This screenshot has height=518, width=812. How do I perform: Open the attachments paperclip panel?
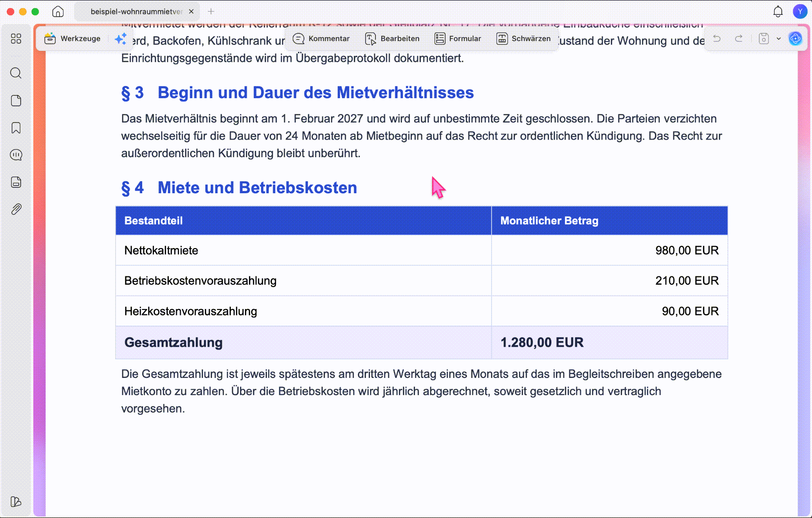click(16, 209)
